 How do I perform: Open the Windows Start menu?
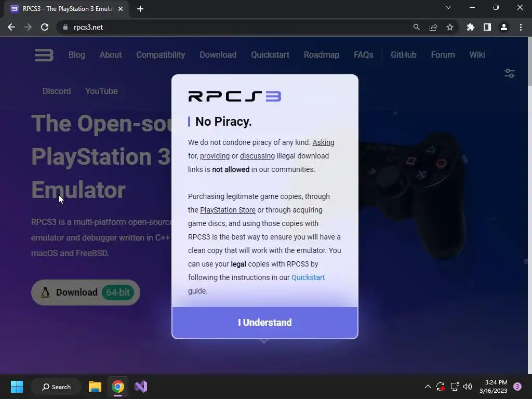pos(17,387)
